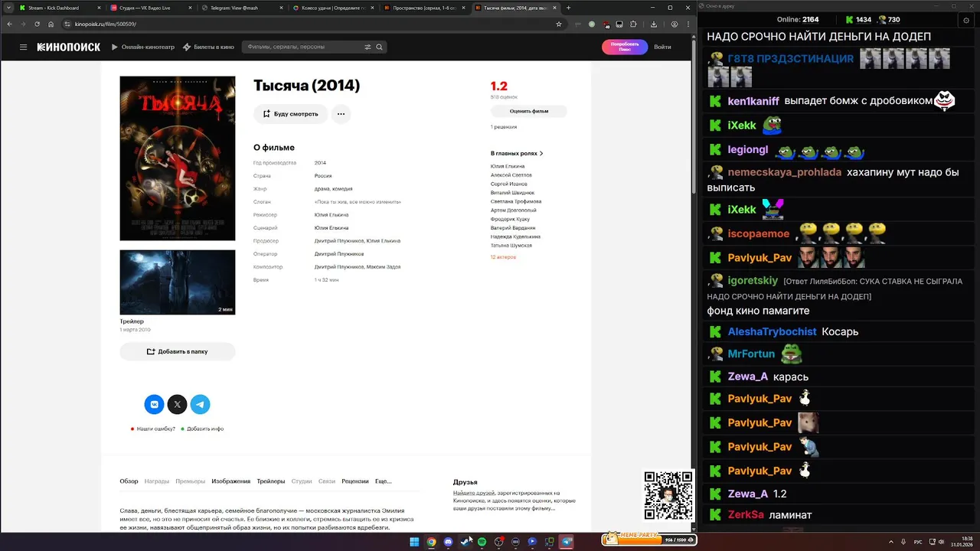Image resolution: width=980 pixels, height=551 pixels.
Task: Switch to Колесо удачи browser tab
Action: pos(332,8)
